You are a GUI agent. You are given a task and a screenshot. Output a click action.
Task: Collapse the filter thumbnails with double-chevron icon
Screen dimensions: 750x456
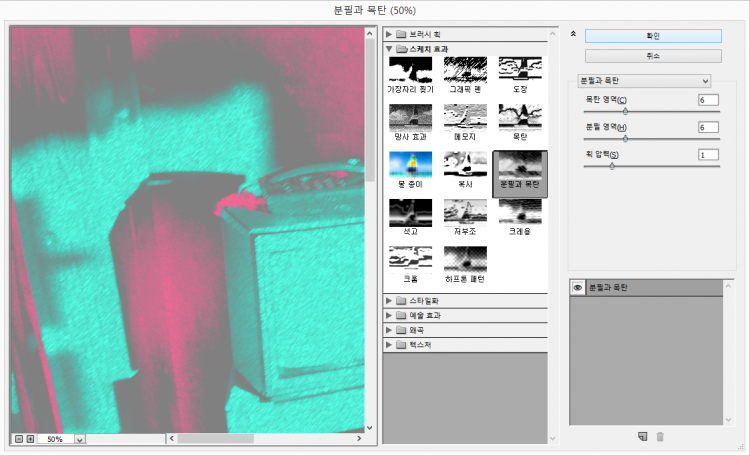click(573, 34)
